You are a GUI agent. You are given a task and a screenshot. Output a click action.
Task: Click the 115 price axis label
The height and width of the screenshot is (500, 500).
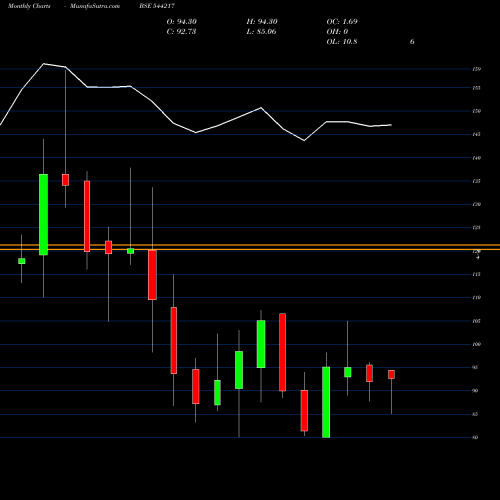[x=476, y=274]
